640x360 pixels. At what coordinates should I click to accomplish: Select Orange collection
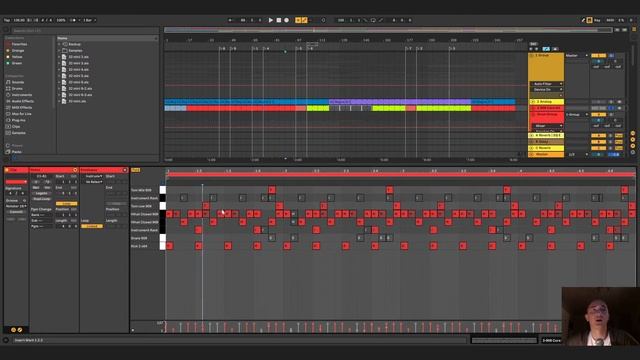click(18, 51)
